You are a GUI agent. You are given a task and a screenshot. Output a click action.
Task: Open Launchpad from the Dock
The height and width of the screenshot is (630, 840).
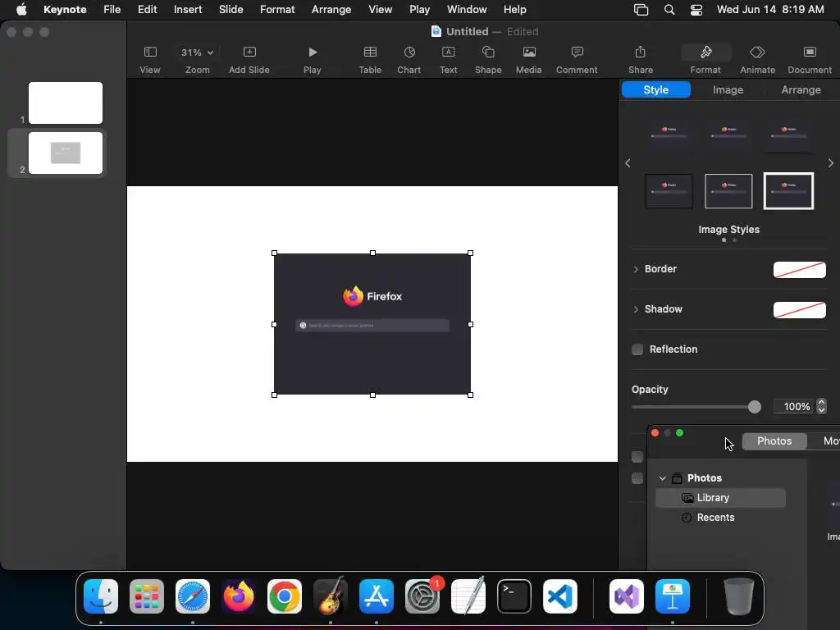coord(147,596)
